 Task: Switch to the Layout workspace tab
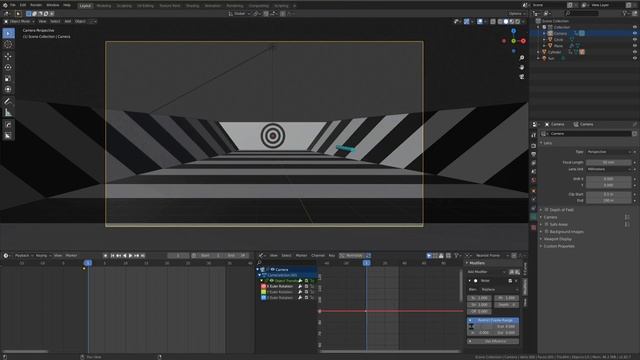[x=85, y=6]
